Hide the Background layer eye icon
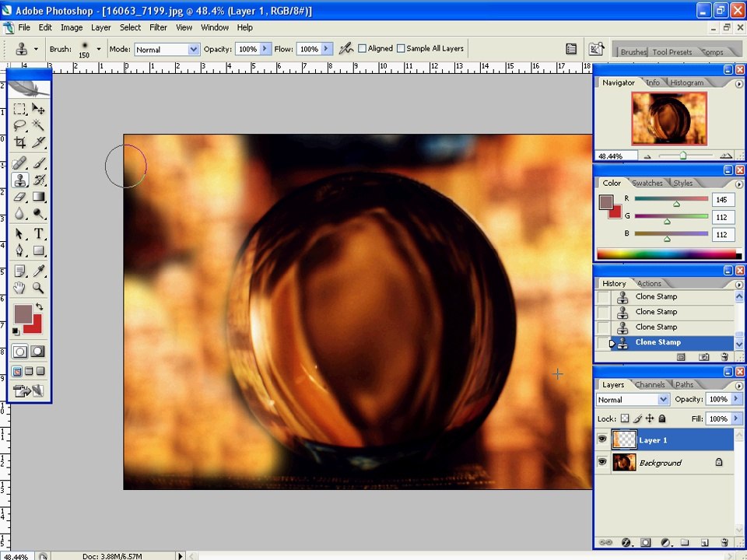The image size is (747, 560). coord(601,462)
